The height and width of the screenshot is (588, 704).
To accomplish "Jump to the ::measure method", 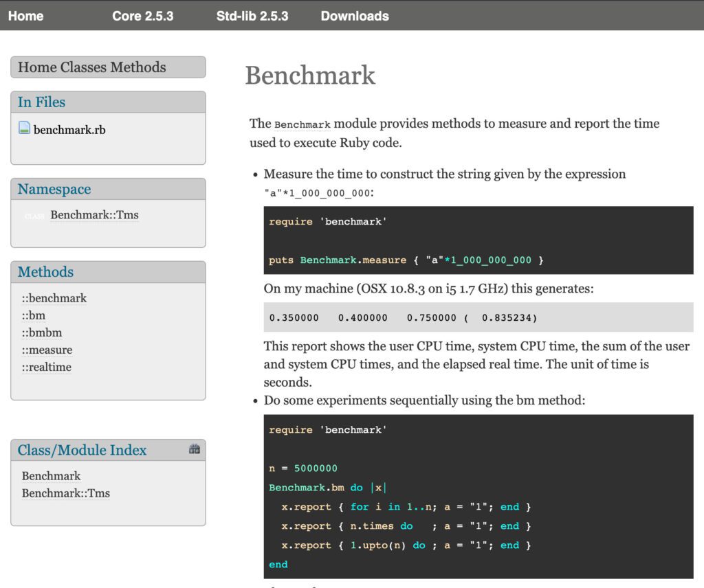I will 47,350.
